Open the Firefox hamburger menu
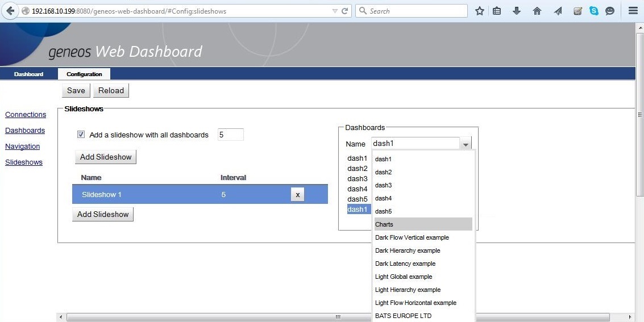This screenshot has width=644, height=322. pos(633,11)
